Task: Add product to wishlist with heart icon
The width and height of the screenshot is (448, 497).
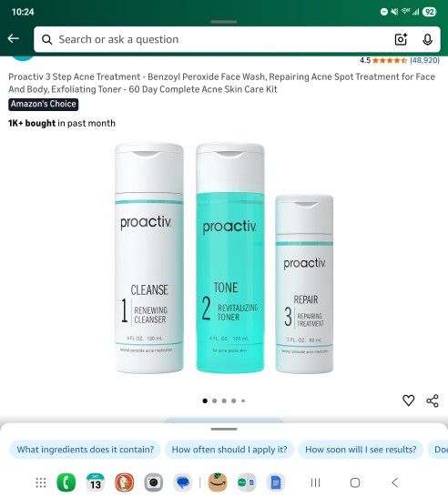Action: point(408,401)
